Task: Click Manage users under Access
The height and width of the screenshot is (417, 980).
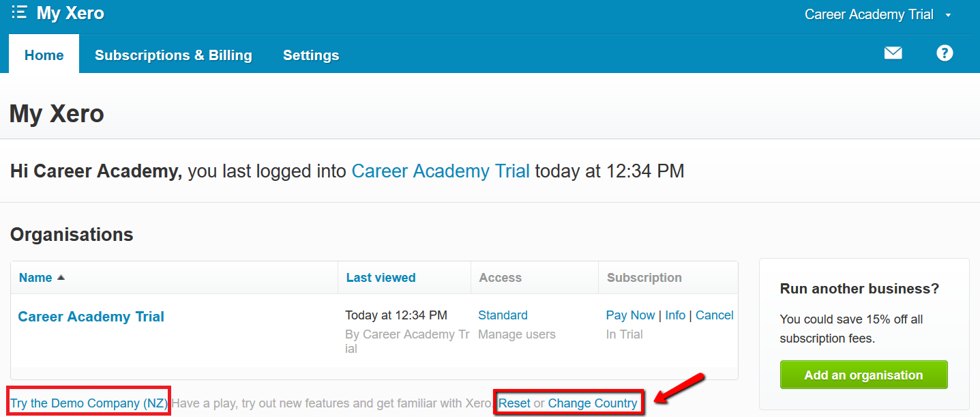Action: (516, 334)
